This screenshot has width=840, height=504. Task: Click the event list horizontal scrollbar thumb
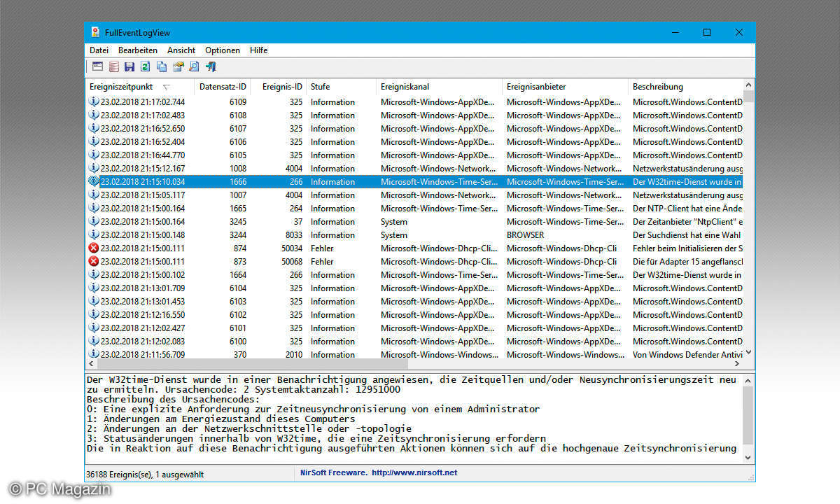pyautogui.click(x=251, y=365)
